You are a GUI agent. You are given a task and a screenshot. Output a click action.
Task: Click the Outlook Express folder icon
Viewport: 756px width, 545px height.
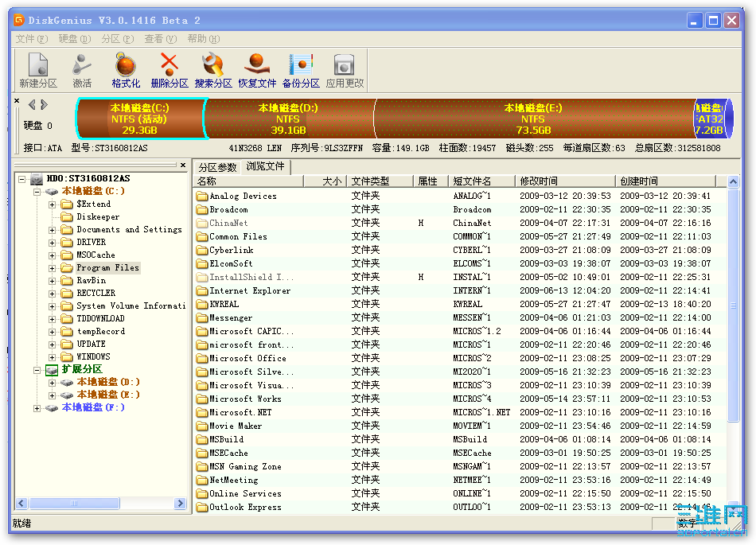coord(201,507)
